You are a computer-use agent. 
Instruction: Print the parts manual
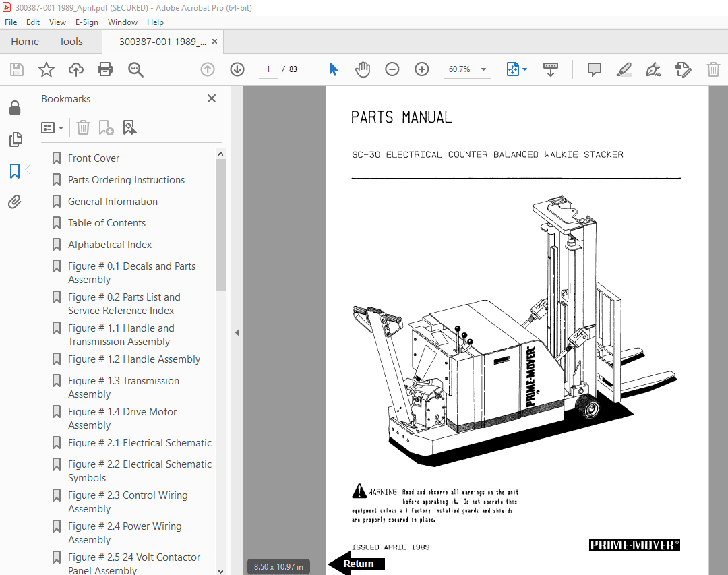(x=105, y=69)
